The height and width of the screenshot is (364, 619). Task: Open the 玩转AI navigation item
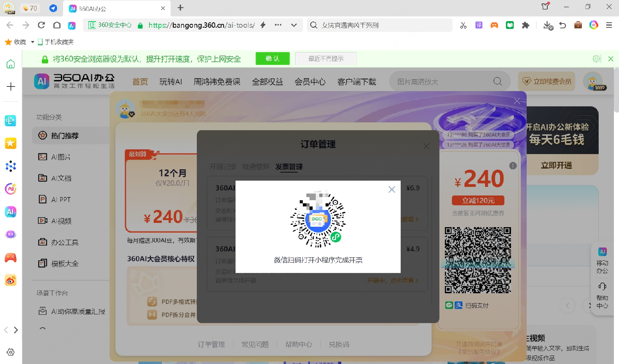pos(171,82)
